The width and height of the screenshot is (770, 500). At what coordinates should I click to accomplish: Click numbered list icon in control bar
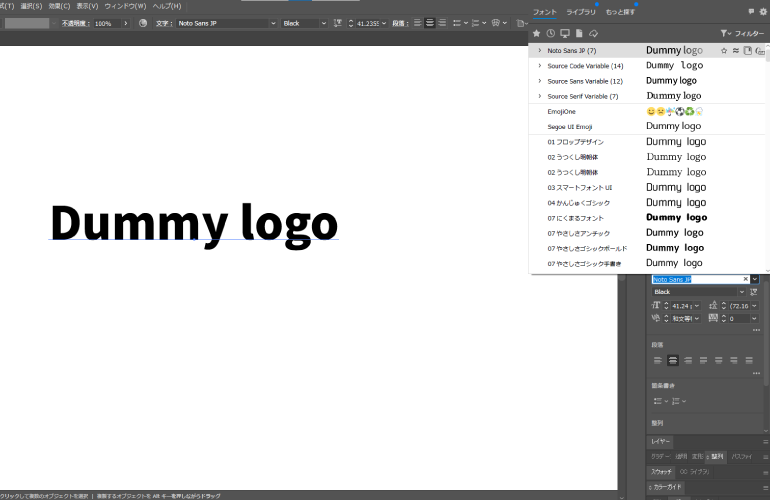(475, 23)
